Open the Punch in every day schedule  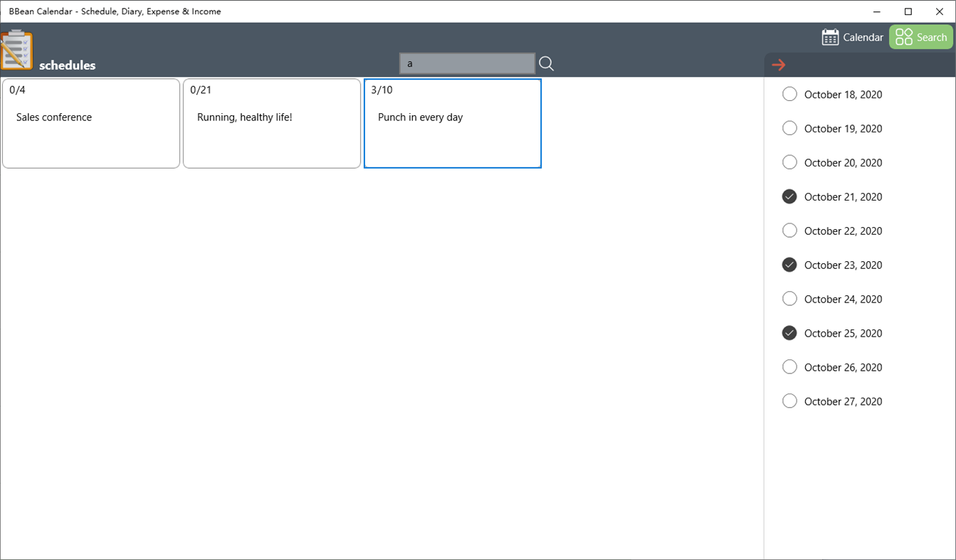[x=453, y=123]
